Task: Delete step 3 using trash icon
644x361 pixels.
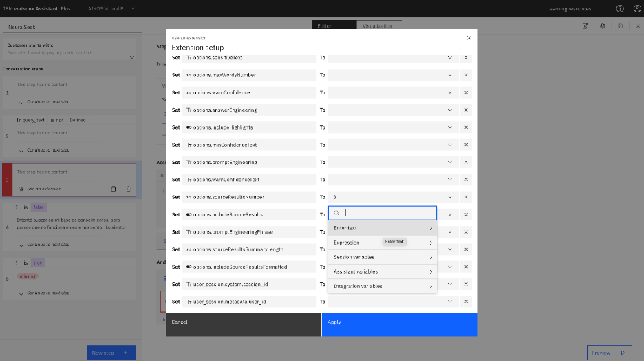Action: (x=129, y=189)
